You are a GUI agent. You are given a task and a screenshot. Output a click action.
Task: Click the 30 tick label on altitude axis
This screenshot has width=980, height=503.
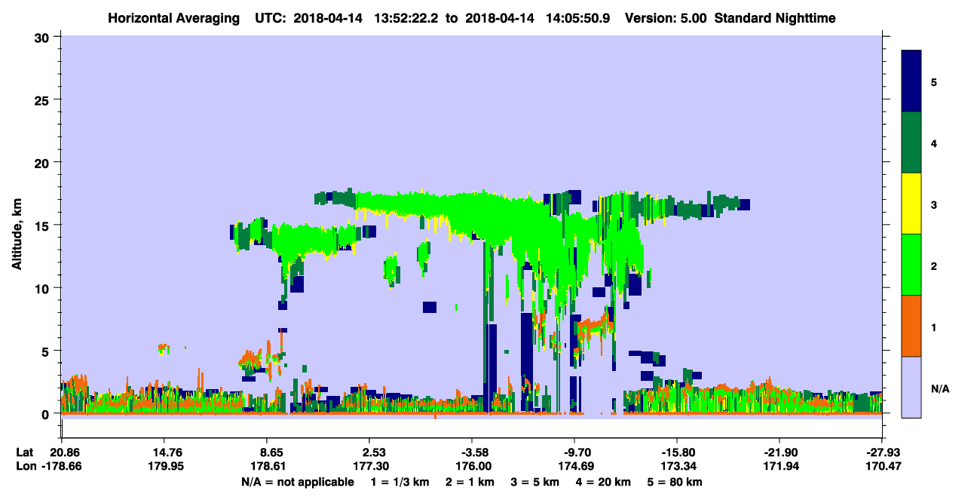(x=42, y=36)
